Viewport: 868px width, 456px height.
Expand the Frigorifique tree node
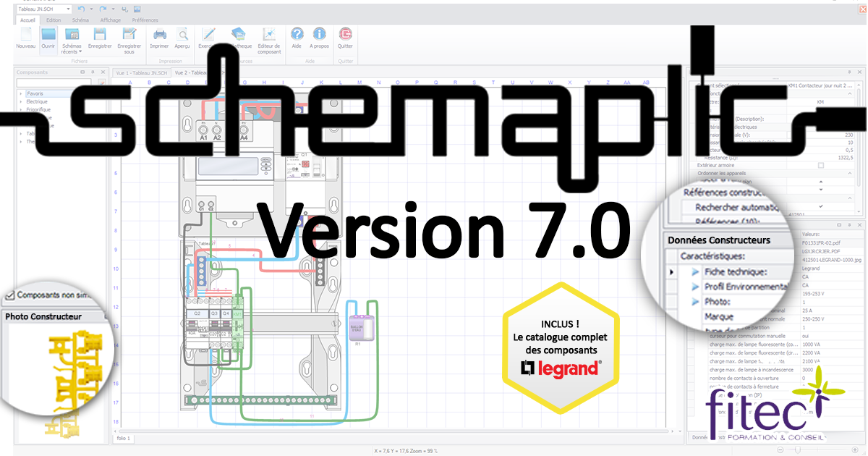click(22, 110)
